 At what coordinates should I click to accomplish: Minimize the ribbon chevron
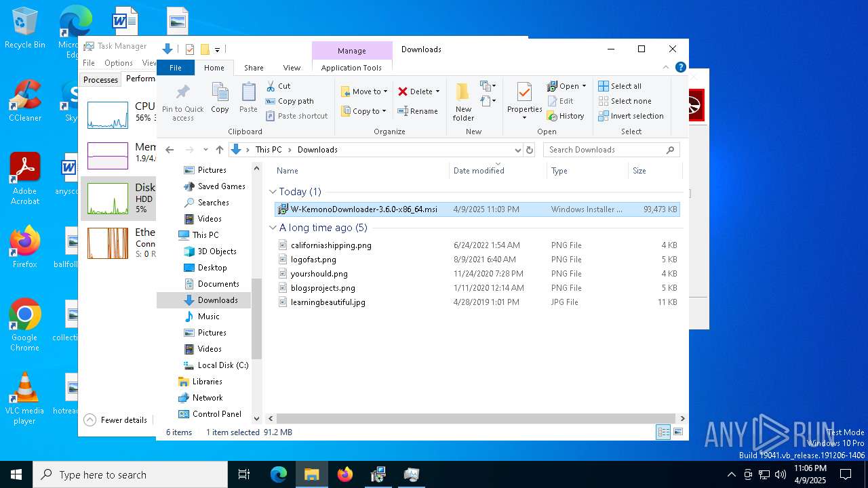coord(666,67)
